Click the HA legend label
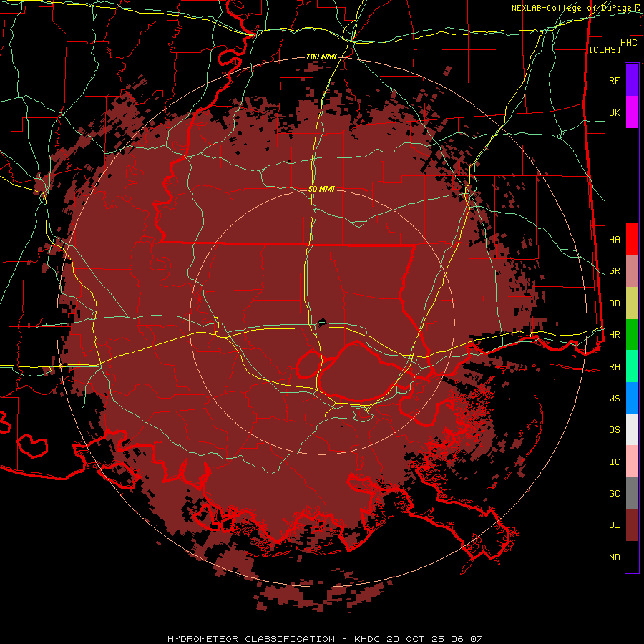The image size is (644, 644). point(614,239)
